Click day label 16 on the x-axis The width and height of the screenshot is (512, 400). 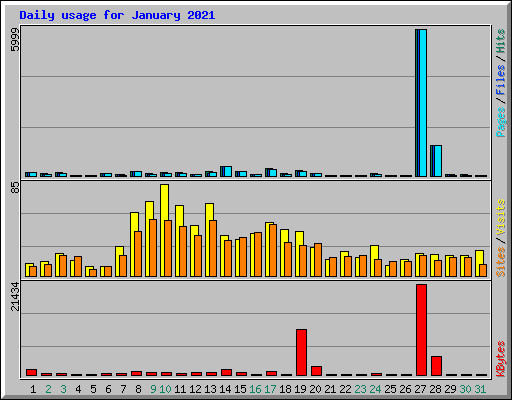(255, 389)
